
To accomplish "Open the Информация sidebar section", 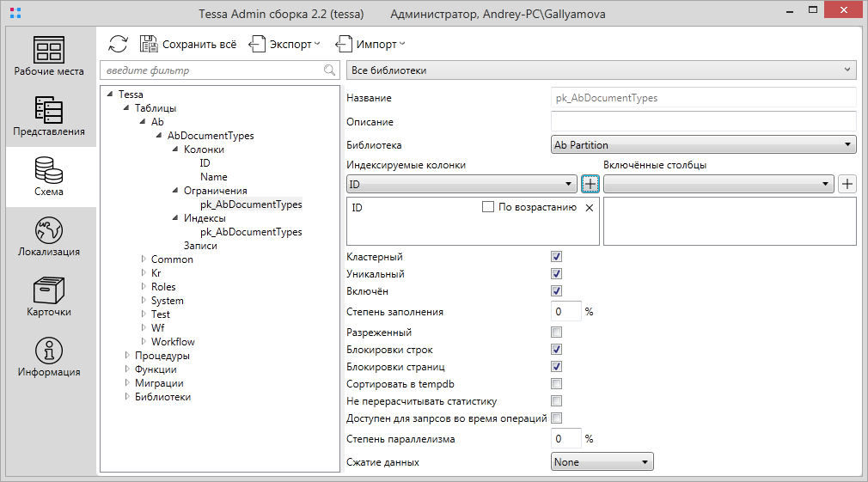I will tap(49, 357).
